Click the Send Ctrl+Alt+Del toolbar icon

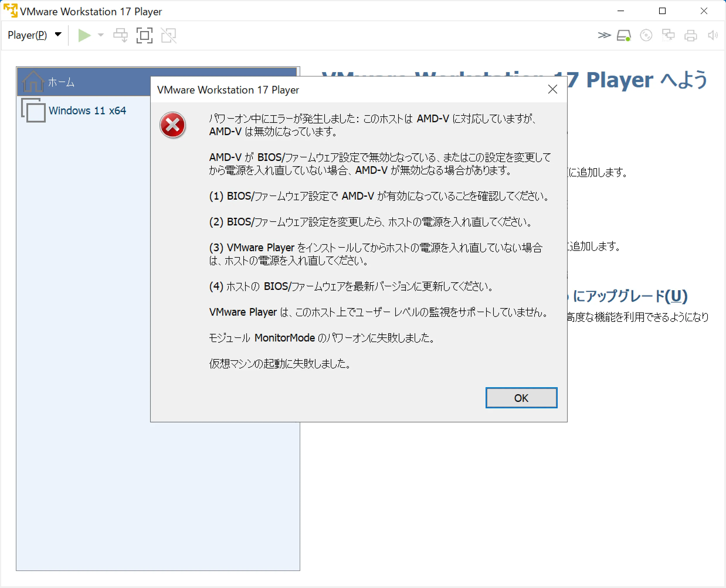click(x=120, y=35)
